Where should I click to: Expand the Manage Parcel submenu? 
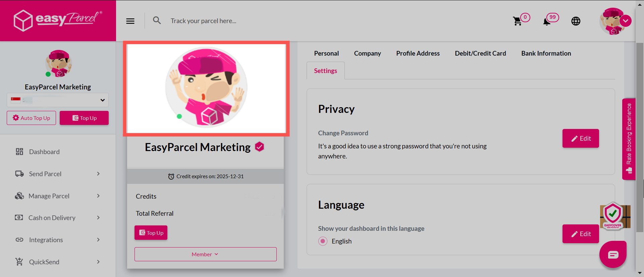tap(98, 196)
